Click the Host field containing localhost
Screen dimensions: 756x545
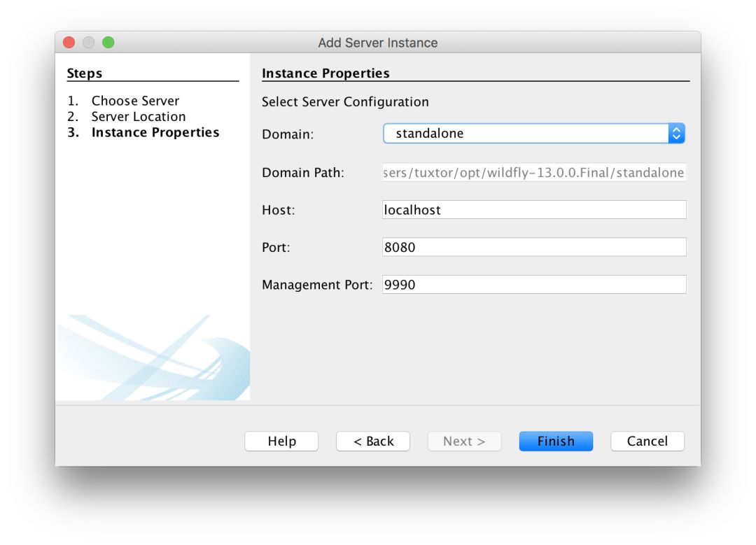pos(534,210)
